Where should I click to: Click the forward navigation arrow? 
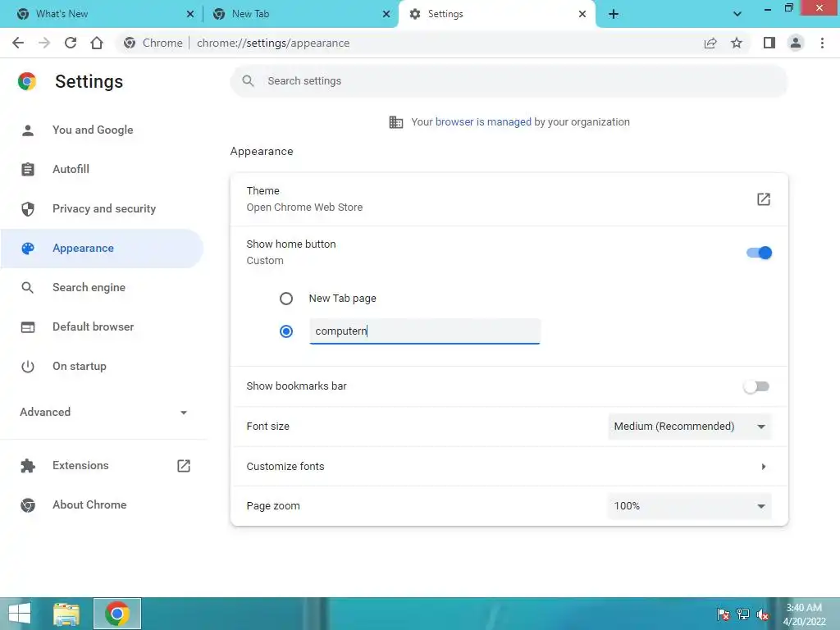coord(44,43)
